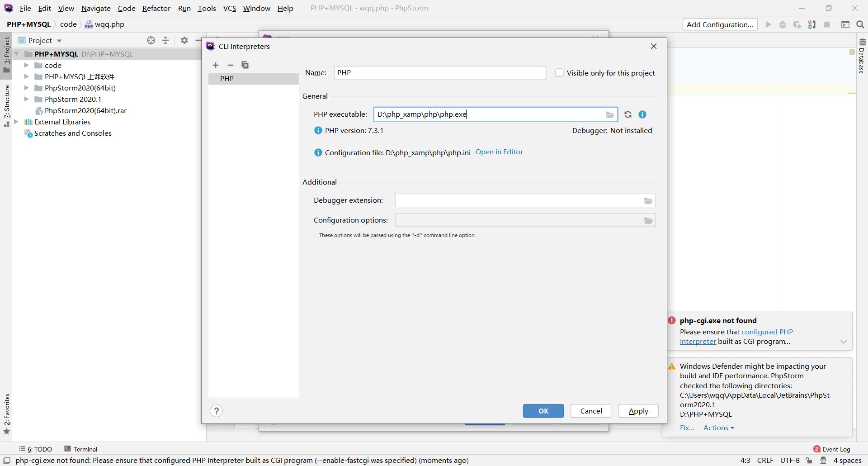Open Event Log from status bar

(832, 449)
